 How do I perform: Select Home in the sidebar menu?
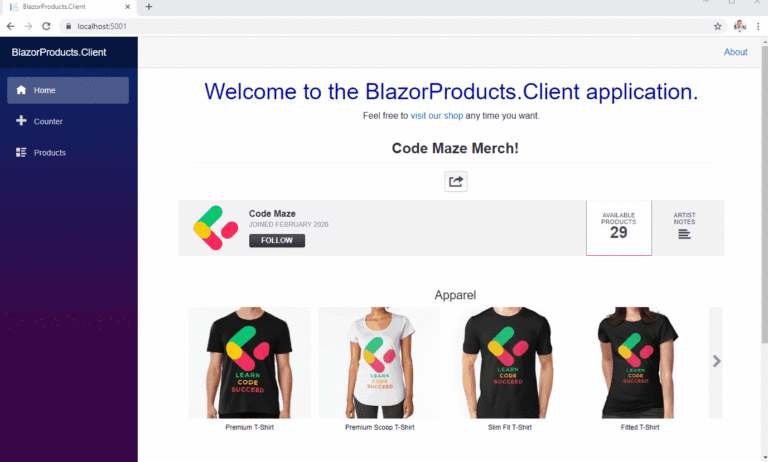coord(68,90)
